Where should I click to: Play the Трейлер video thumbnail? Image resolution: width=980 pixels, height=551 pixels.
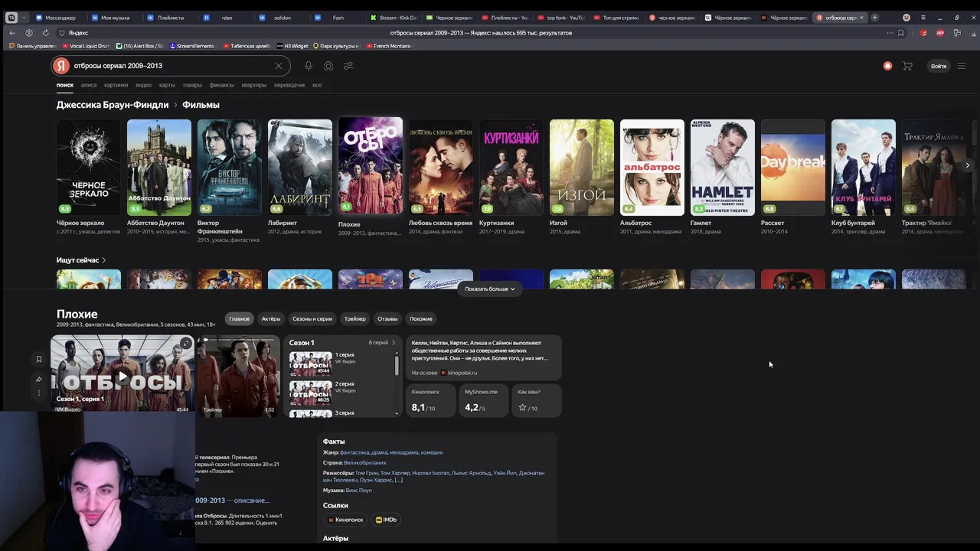pos(239,375)
